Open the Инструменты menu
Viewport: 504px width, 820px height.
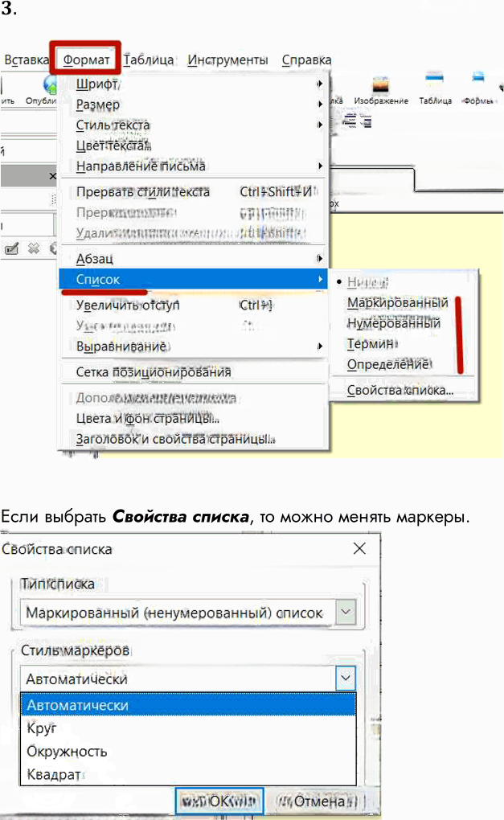click(227, 60)
